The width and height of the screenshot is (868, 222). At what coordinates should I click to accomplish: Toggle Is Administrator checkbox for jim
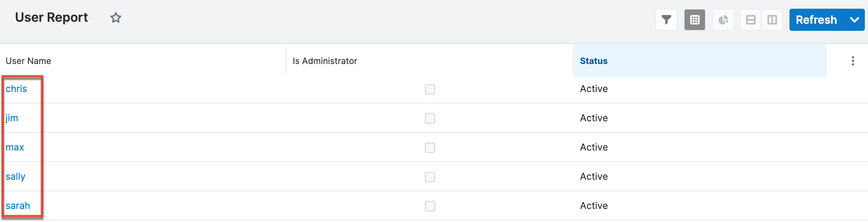tap(430, 119)
